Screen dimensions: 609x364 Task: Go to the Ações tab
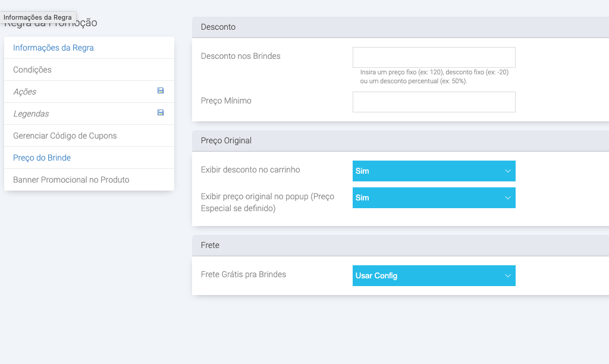[25, 92]
